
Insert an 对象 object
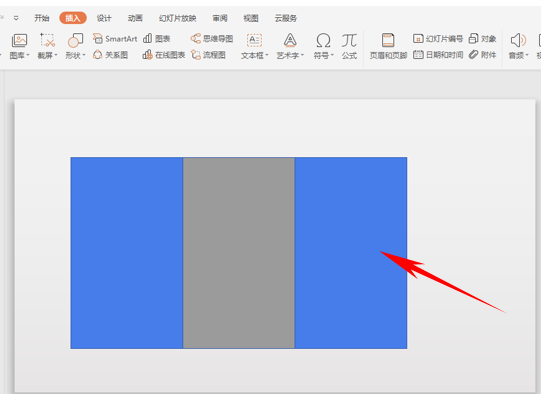click(483, 39)
